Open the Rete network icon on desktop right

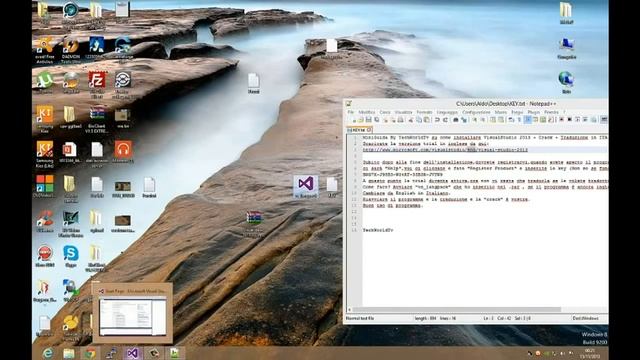pos(566,82)
